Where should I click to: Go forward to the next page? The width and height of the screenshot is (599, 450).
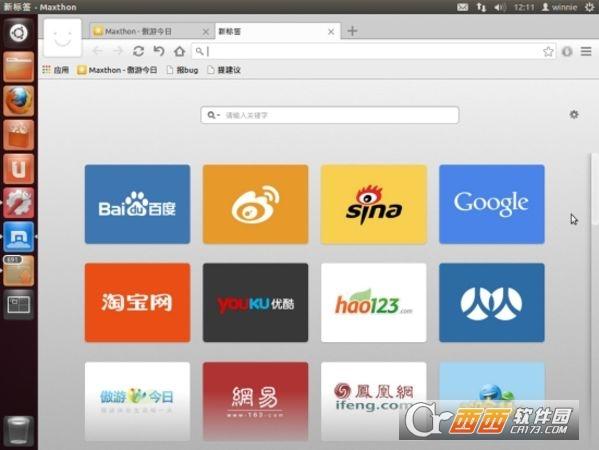[118, 51]
